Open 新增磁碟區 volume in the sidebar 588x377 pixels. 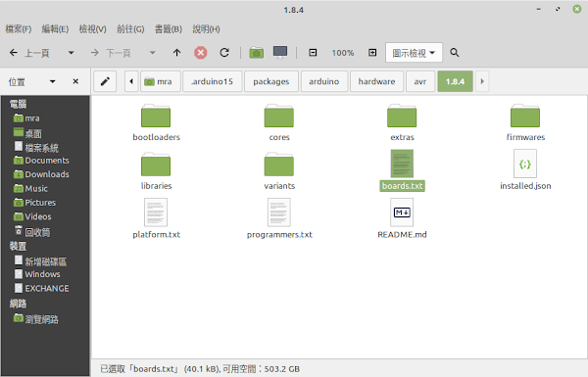pos(40,260)
